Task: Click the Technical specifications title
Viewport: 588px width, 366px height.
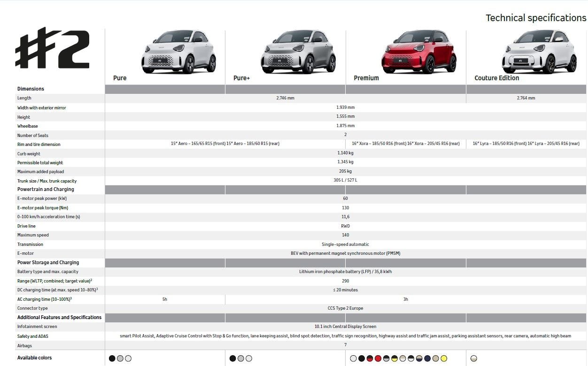Action: [x=536, y=18]
